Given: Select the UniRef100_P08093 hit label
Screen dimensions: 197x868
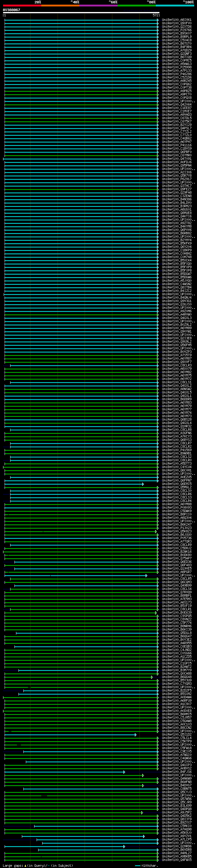Looking at the screenshot, I should [176, 507].
